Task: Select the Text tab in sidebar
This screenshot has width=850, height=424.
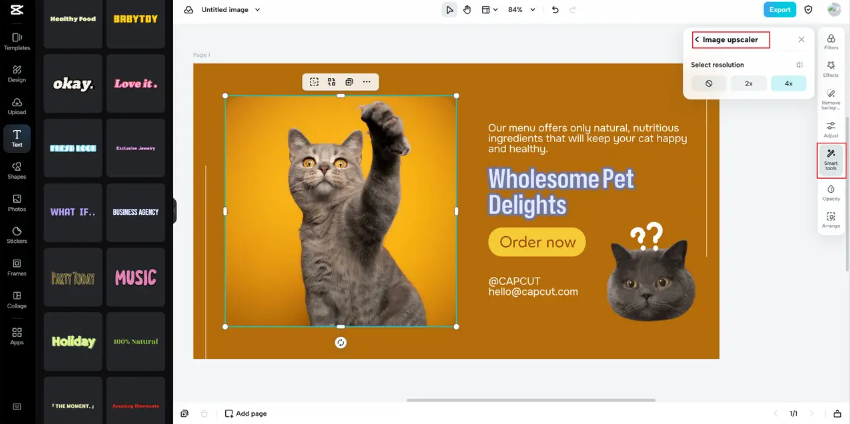Action: (17, 138)
